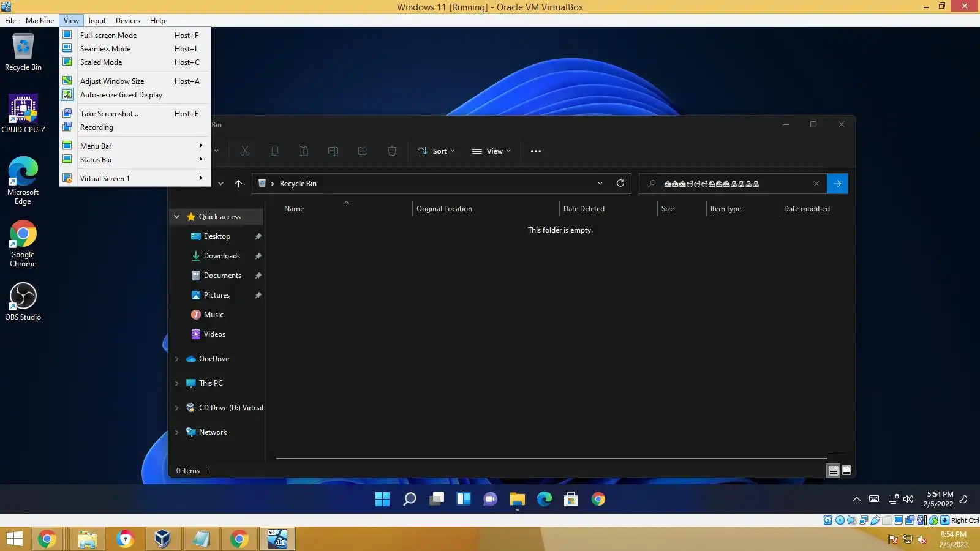Image resolution: width=980 pixels, height=551 pixels.
Task: Choose Adjust Window Size from View menu
Action: click(135, 81)
